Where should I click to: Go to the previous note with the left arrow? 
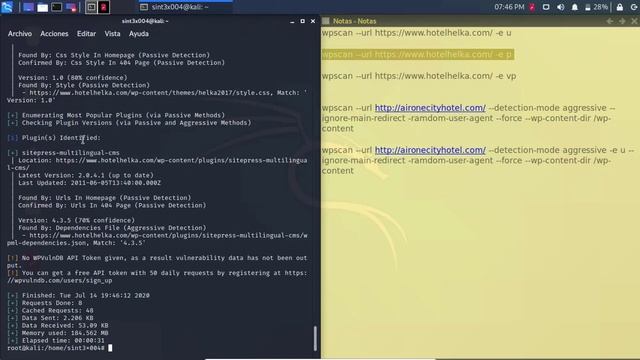(609, 21)
